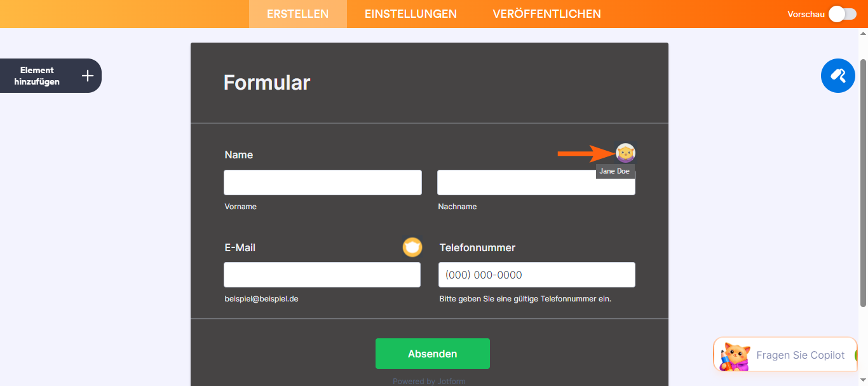Click the Name field label
The image size is (868, 386).
click(239, 155)
